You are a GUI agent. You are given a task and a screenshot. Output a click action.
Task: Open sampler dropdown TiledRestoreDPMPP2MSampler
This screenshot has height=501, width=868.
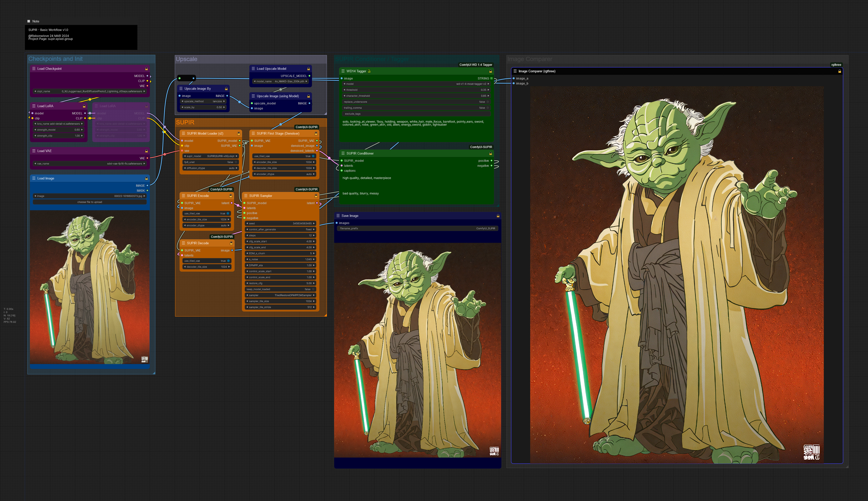(x=280, y=295)
